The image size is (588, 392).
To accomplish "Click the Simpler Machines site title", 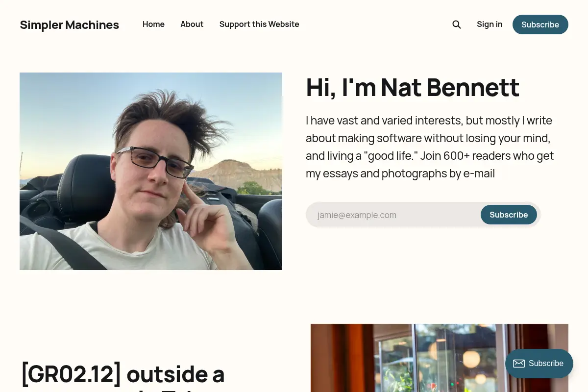I will (x=69, y=25).
